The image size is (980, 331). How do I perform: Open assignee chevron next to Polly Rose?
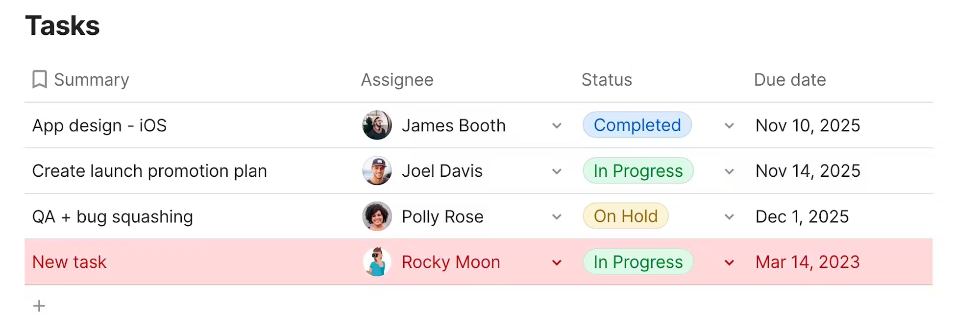[557, 217]
